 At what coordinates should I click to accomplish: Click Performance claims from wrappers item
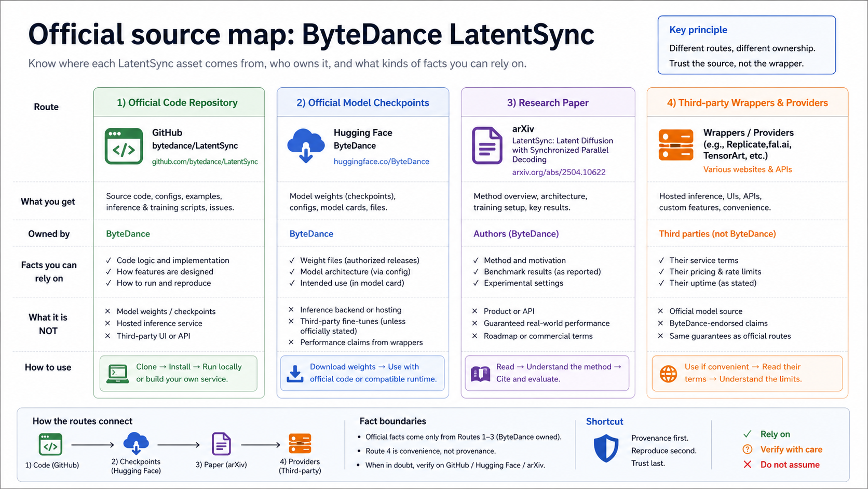pyautogui.click(x=361, y=342)
